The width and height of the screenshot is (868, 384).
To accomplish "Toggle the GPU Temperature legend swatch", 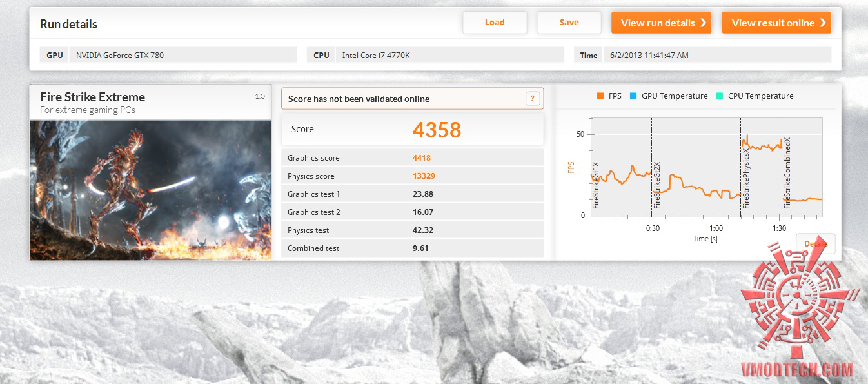I will click(x=633, y=96).
